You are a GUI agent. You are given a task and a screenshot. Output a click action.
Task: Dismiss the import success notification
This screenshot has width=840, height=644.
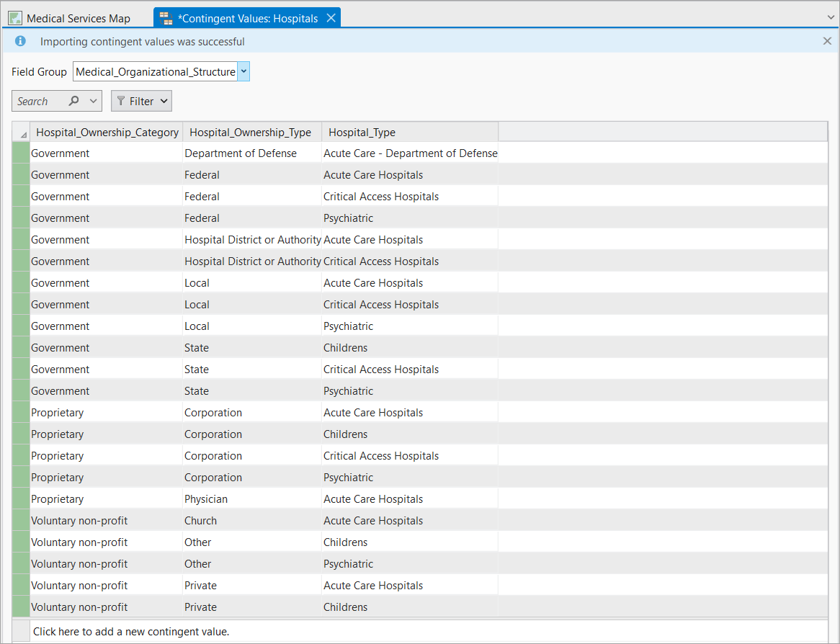827,41
